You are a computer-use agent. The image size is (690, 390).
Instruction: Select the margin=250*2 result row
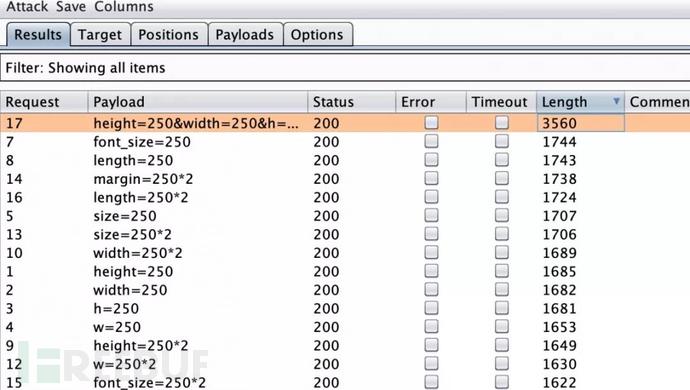[345, 179]
